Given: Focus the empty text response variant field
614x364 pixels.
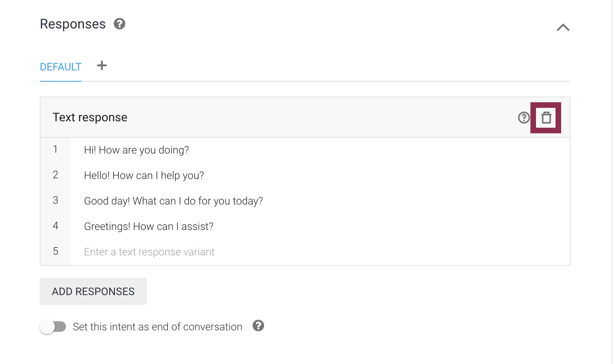Looking at the screenshot, I should [149, 252].
